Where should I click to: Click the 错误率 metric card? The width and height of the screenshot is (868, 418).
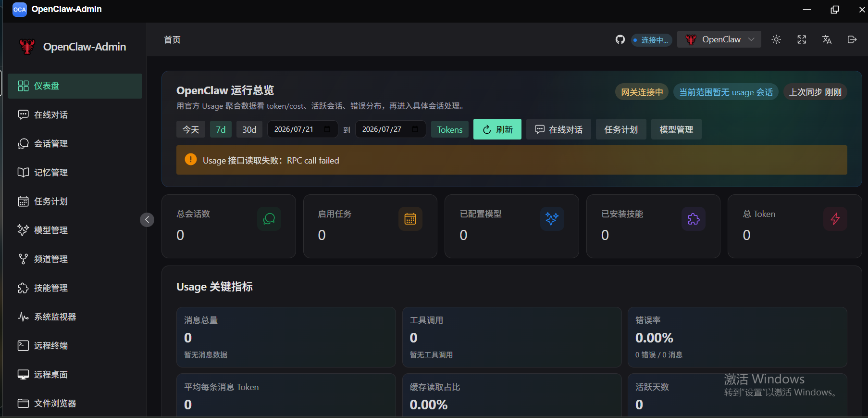pyautogui.click(x=737, y=337)
